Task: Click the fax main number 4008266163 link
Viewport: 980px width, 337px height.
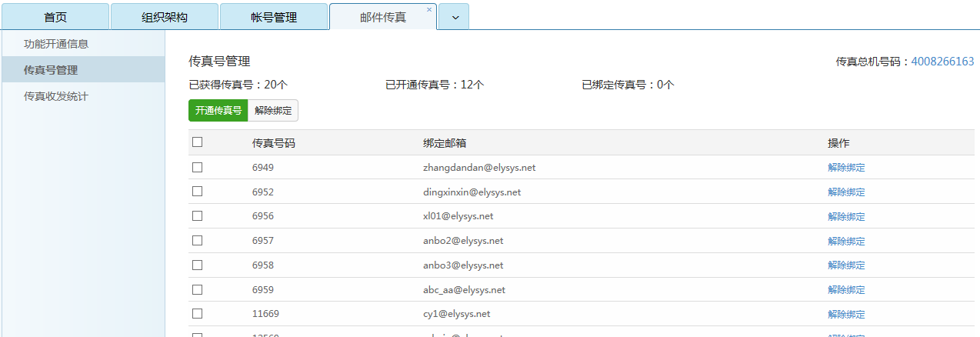Action: (x=942, y=62)
